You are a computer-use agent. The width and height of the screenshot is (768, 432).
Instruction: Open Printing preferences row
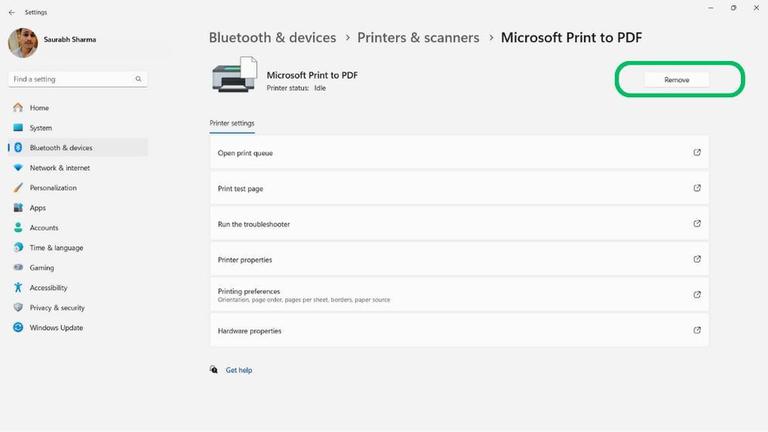click(x=458, y=295)
